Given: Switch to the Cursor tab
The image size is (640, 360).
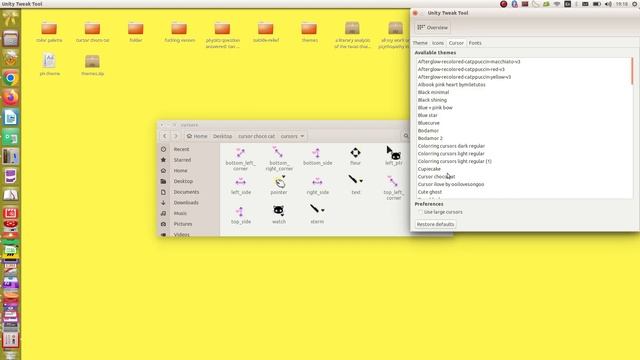Looking at the screenshot, I should pyautogui.click(x=456, y=43).
